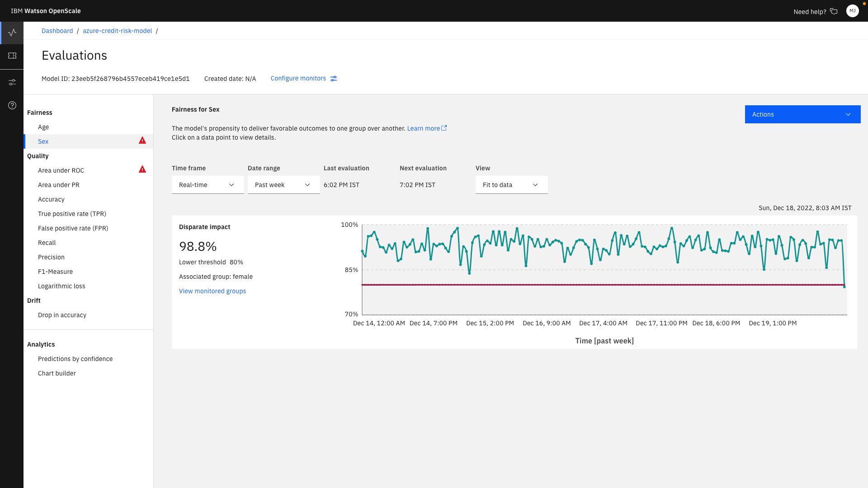Open the MJ user avatar
868x488 pixels.
tap(852, 11)
